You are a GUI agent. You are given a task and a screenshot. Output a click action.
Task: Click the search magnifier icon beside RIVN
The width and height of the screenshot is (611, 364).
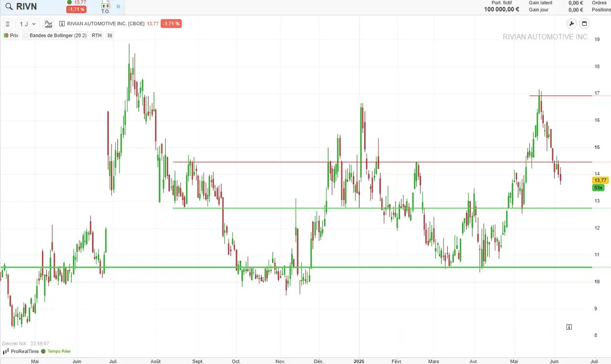(9, 7)
